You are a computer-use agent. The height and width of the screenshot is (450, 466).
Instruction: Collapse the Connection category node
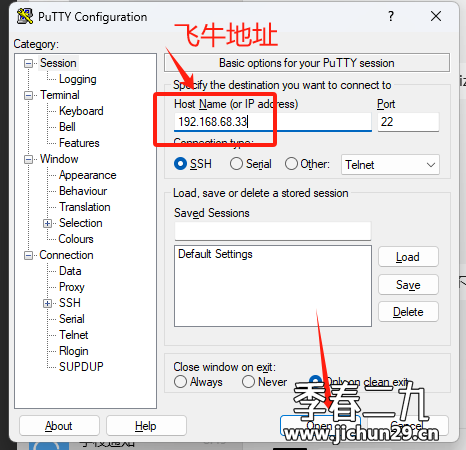point(29,255)
